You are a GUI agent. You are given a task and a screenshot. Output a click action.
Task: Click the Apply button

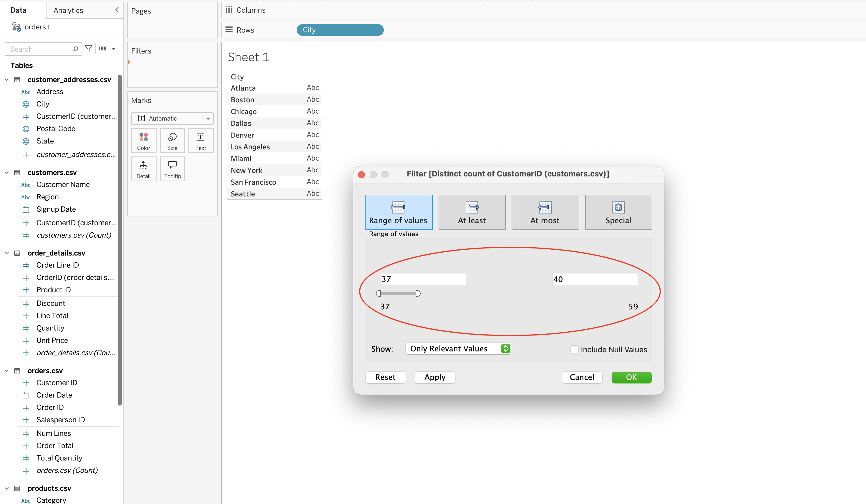point(434,377)
